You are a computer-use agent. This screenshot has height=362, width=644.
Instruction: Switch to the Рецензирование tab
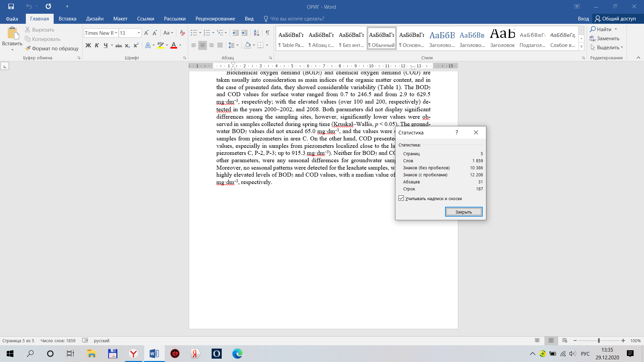coord(215,19)
